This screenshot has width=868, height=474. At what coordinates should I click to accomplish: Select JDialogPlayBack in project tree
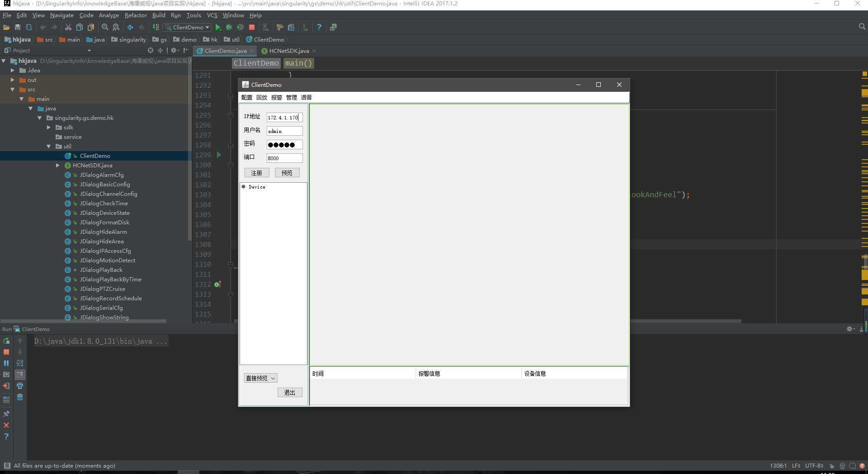tap(101, 270)
